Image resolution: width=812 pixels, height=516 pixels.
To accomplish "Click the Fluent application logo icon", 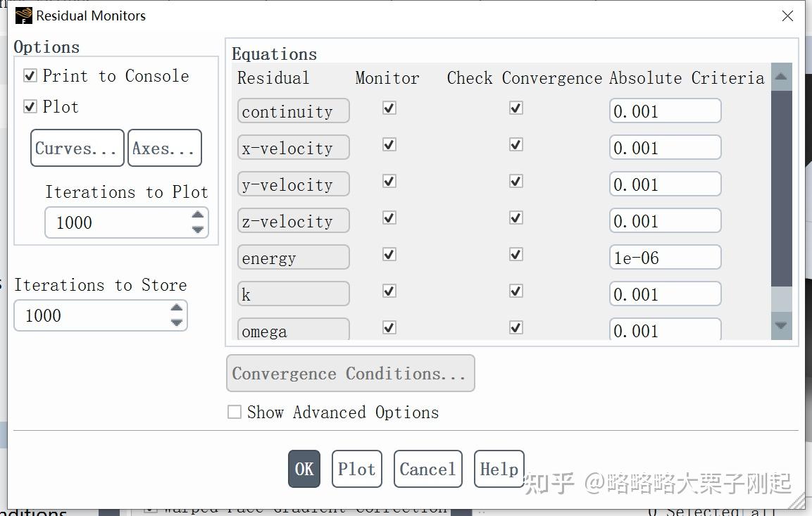I will [x=21, y=15].
